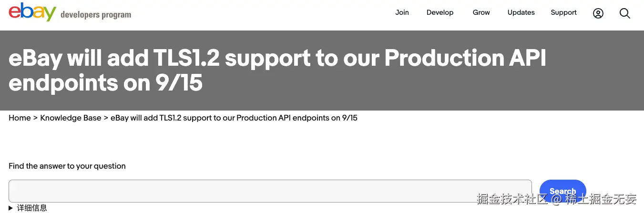This screenshot has width=644, height=213.
Task: Open the Develop menu
Action: tap(440, 12)
